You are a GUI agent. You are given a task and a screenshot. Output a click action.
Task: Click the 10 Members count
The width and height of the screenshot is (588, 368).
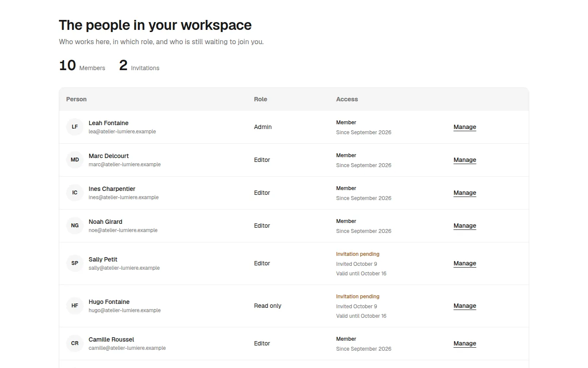tap(82, 66)
